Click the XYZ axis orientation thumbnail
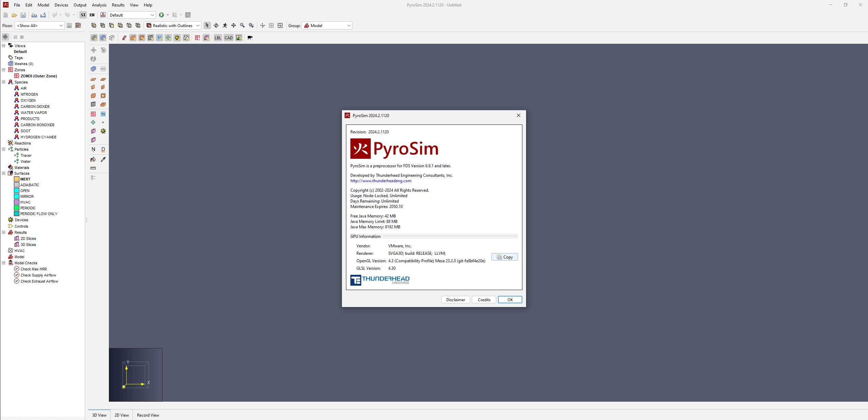The height and width of the screenshot is (420, 868). click(136, 375)
